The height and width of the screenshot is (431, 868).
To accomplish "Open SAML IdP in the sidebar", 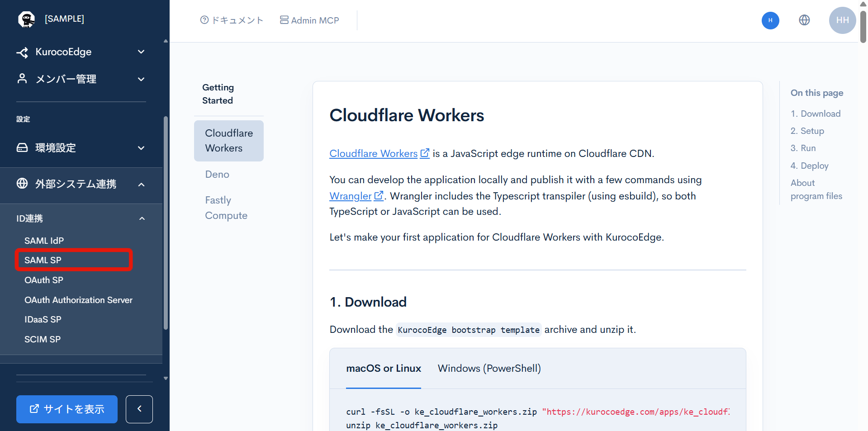I will point(44,241).
